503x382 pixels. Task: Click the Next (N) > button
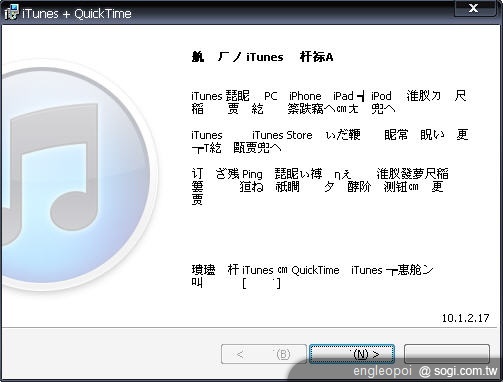pyautogui.click(x=352, y=354)
